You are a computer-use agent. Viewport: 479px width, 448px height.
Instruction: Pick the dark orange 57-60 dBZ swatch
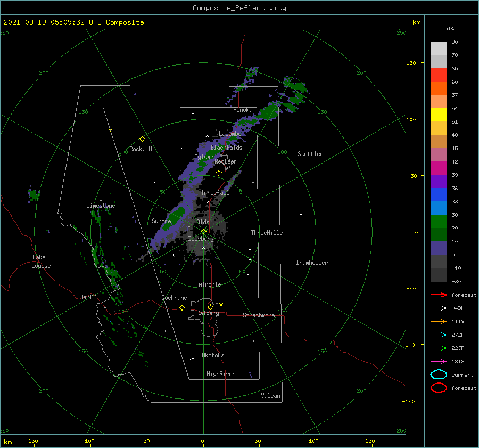coord(439,88)
